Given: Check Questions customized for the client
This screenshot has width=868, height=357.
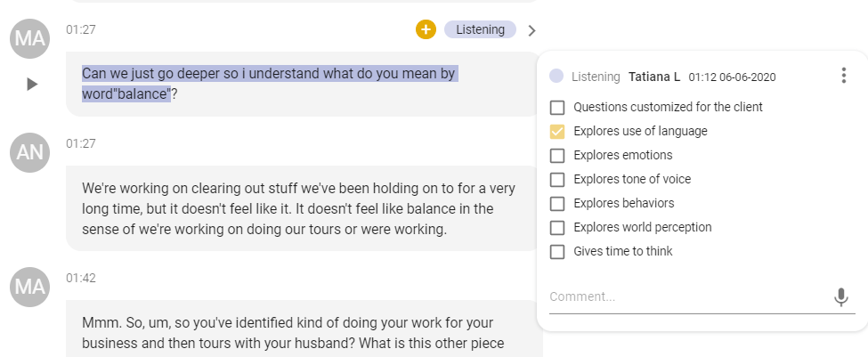Looking at the screenshot, I should [557, 108].
